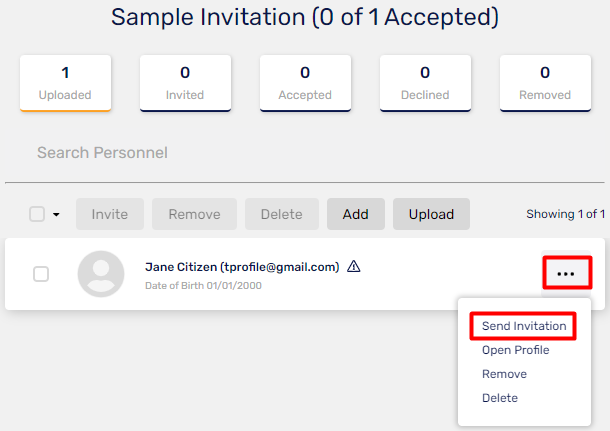This screenshot has width=610, height=431.
Task: Click the toolbar Delete button
Action: tap(282, 214)
